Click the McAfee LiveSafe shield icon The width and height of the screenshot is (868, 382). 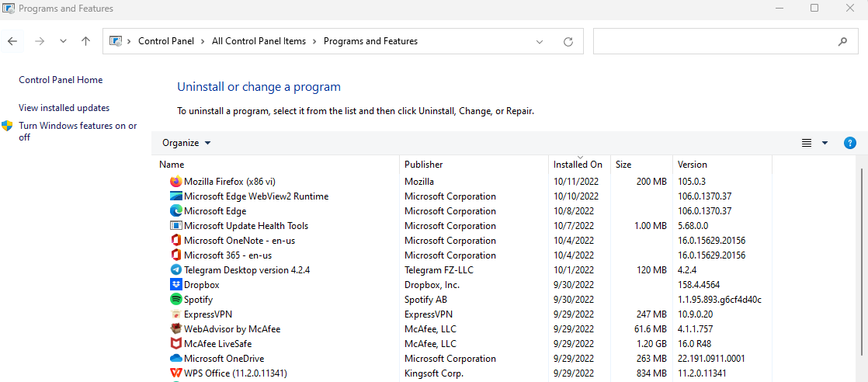point(175,344)
